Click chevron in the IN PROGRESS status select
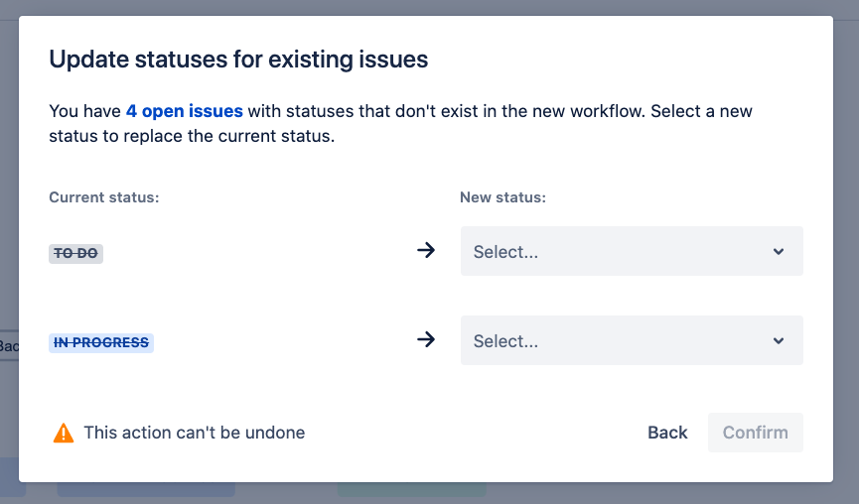 coord(779,341)
